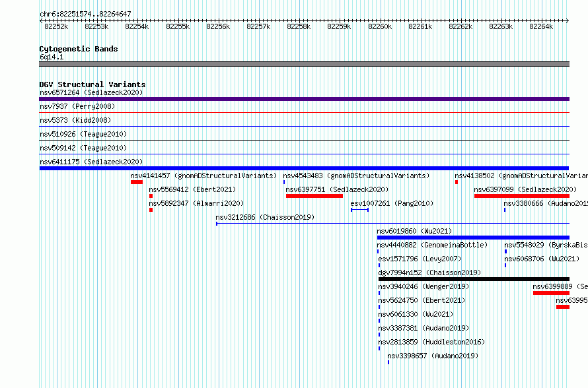
Task: Click the black bar under dgv7994n152
Action: (x=474, y=279)
